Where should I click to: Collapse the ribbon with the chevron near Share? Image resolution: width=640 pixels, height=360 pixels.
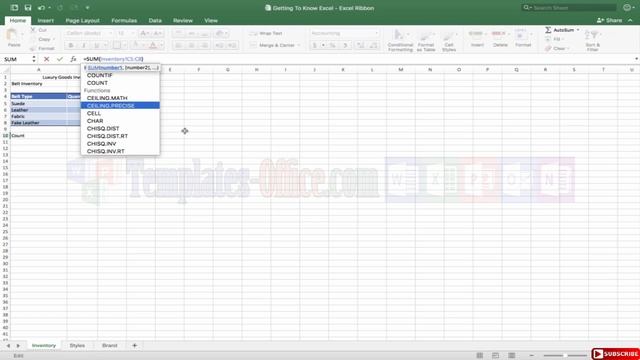point(631,20)
